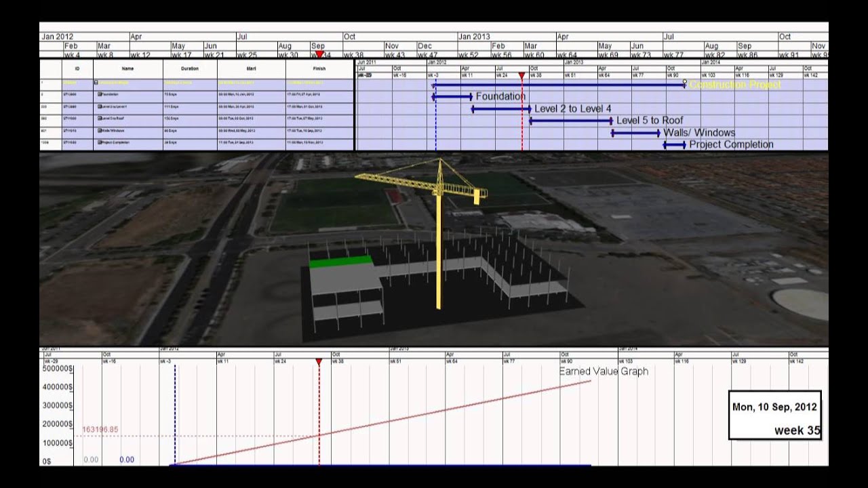Expand the Foundation task in the table

tap(100, 95)
